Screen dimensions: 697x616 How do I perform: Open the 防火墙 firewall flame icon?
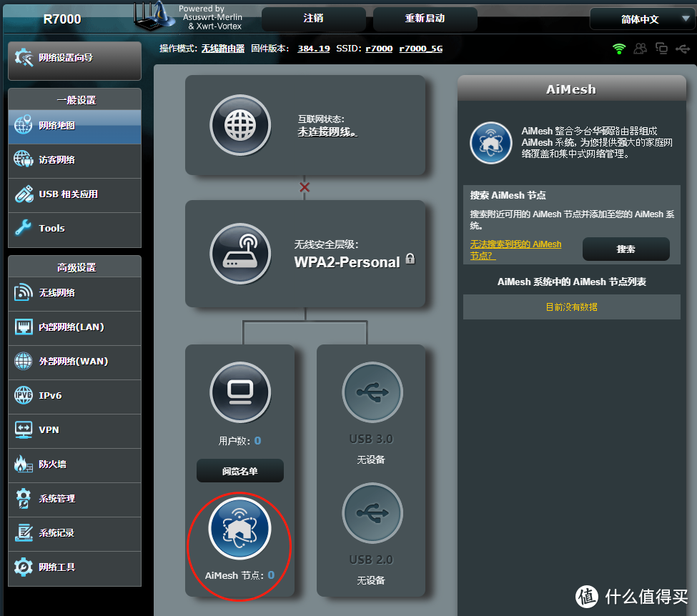click(x=24, y=465)
